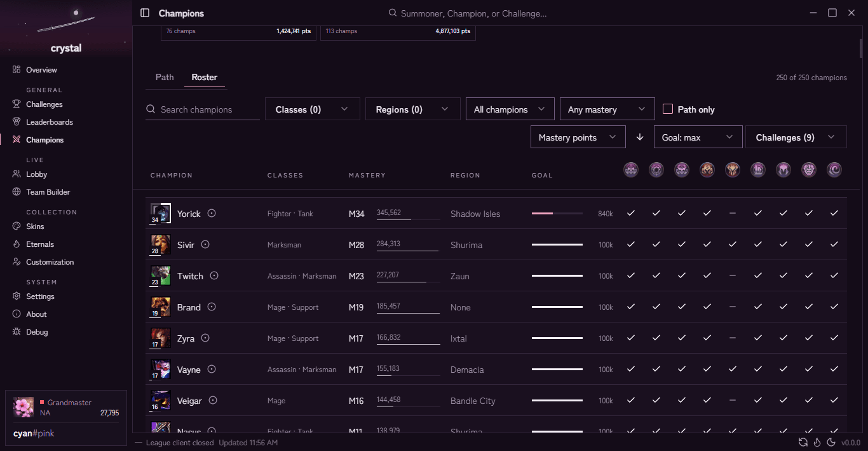Click the circle icon beside Vayne
The height and width of the screenshot is (451, 868).
pyautogui.click(x=212, y=370)
